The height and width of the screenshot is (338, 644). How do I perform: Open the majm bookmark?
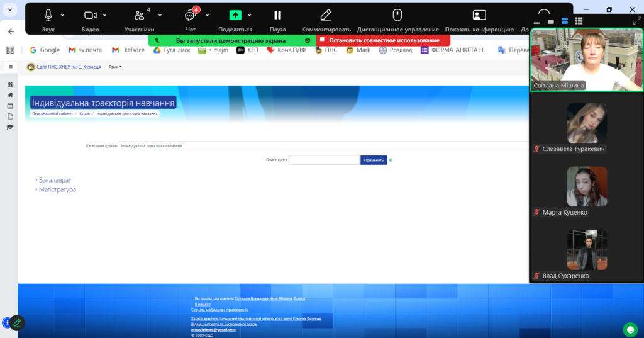(213, 50)
